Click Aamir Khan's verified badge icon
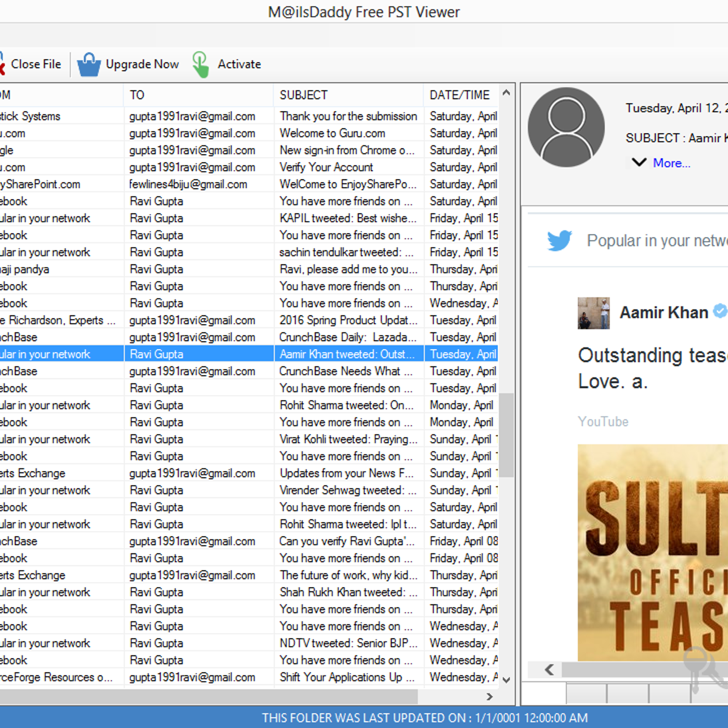 point(720,311)
